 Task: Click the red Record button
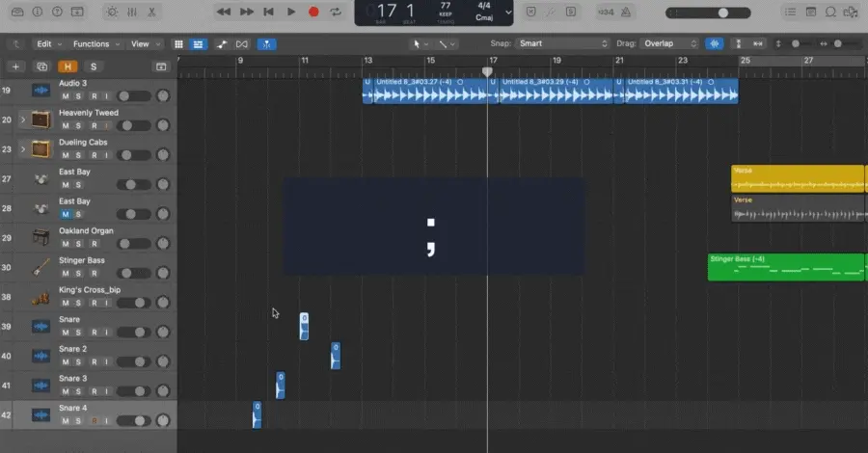(313, 12)
